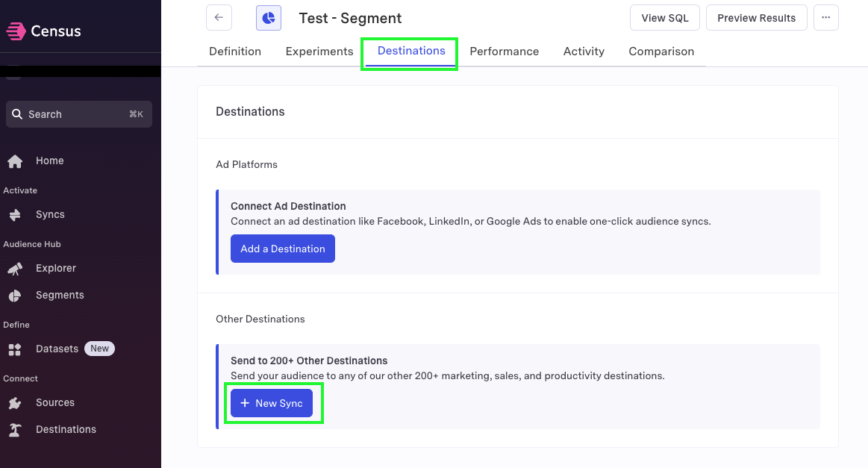Click the segment pie chart icon

pyautogui.click(x=269, y=18)
